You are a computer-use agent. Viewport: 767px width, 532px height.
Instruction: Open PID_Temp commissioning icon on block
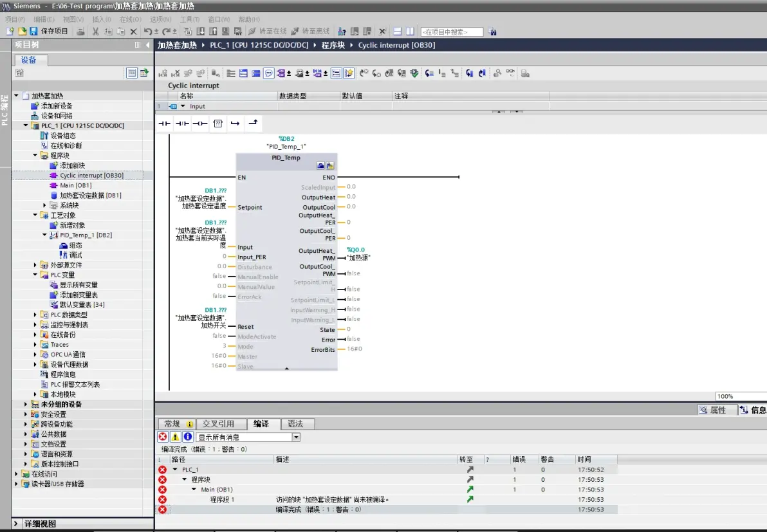(330, 166)
